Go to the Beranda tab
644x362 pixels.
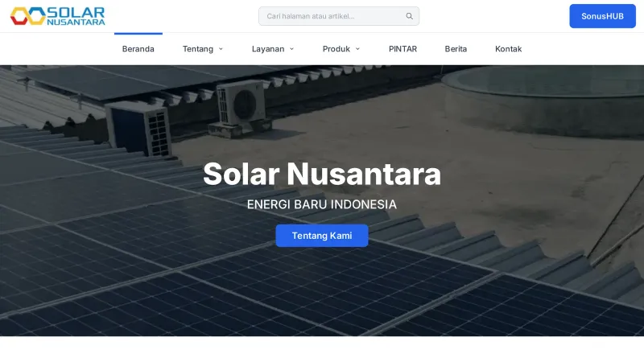(x=138, y=49)
